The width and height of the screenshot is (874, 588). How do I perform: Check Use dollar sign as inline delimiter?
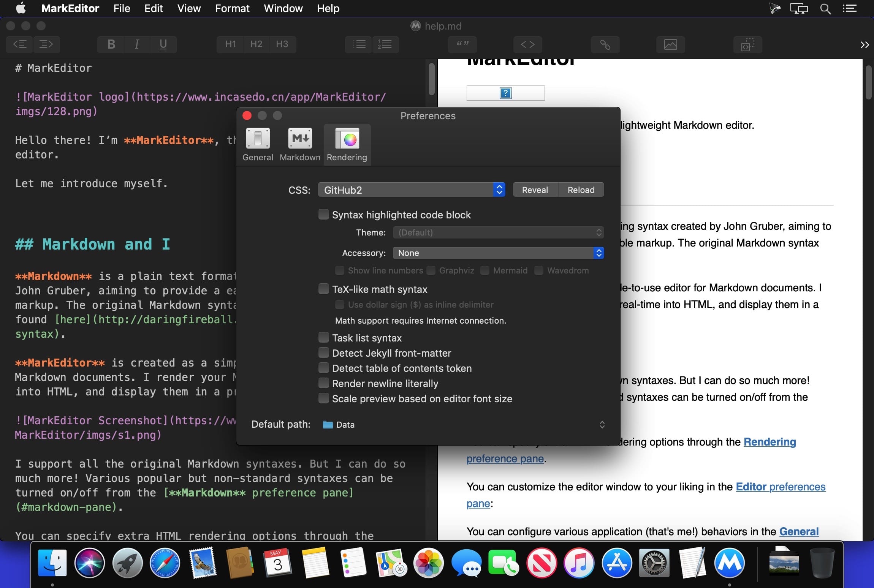coord(339,305)
